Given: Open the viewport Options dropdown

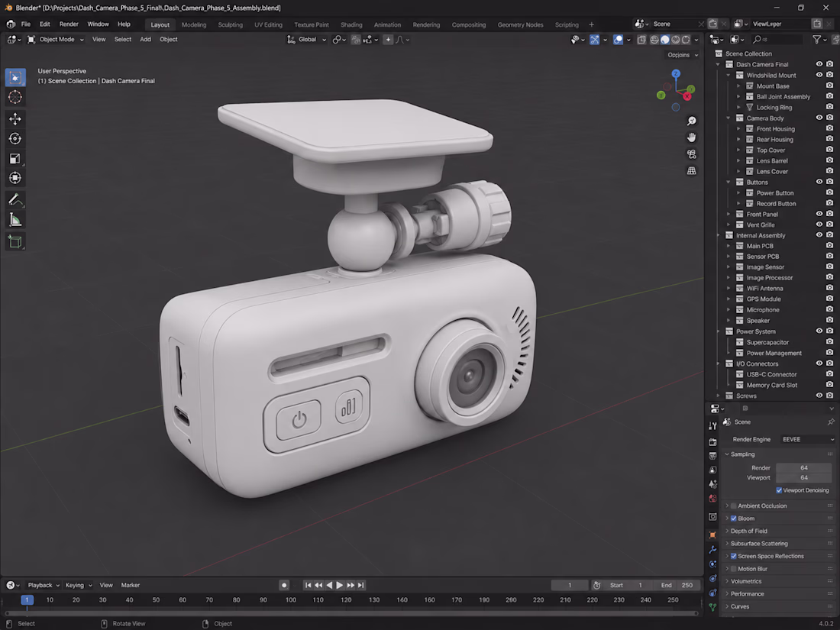Looking at the screenshot, I should (x=683, y=55).
